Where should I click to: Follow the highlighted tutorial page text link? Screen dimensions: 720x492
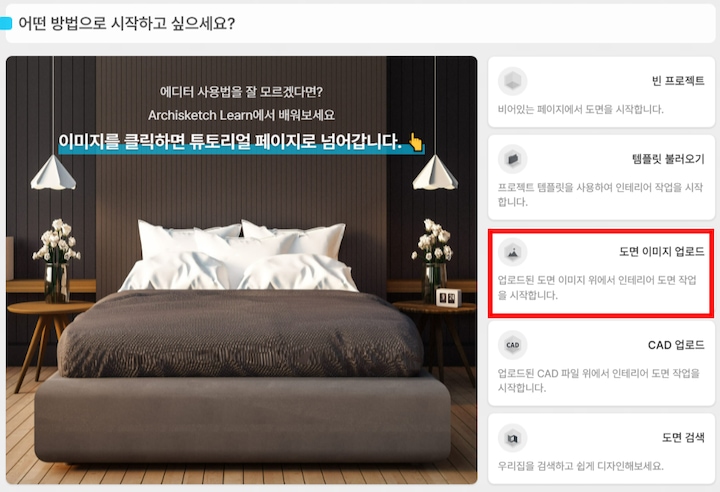point(231,141)
